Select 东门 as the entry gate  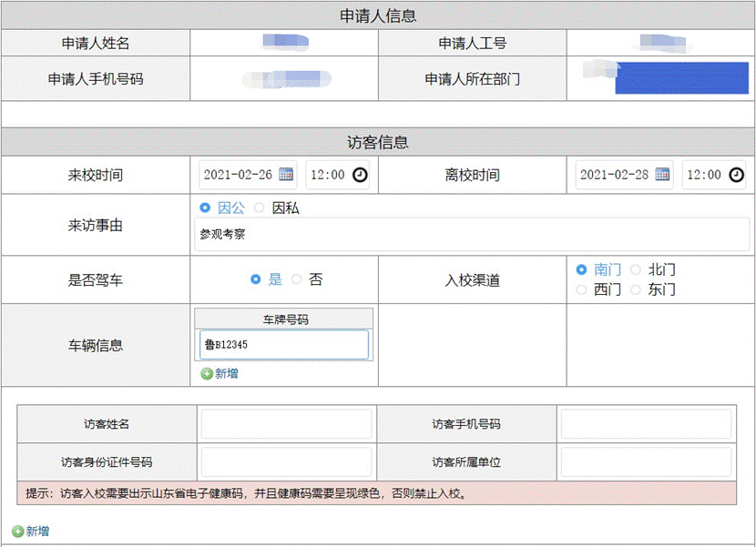tap(636, 289)
